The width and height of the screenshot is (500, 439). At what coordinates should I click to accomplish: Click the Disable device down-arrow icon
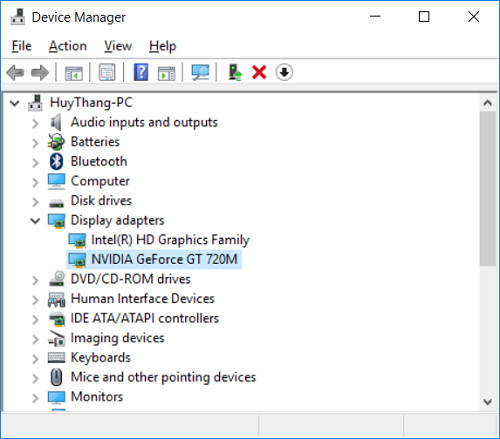pos(284,72)
